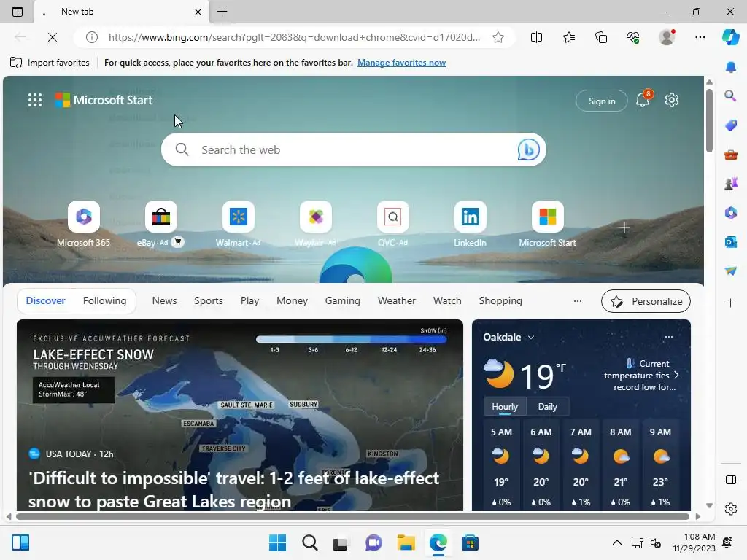This screenshot has width=747, height=560.
Task: Open split screen view
Action: [536, 37]
